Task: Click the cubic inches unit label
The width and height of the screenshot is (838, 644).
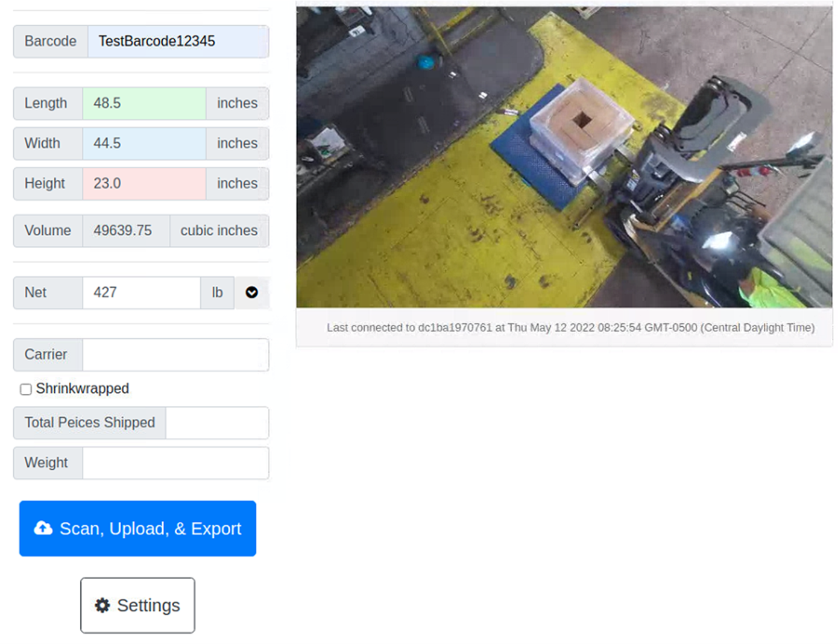Action: point(219,231)
